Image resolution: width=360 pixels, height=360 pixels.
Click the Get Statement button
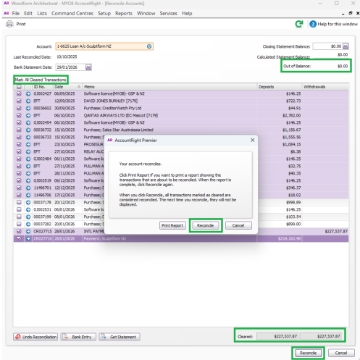pos(119,337)
